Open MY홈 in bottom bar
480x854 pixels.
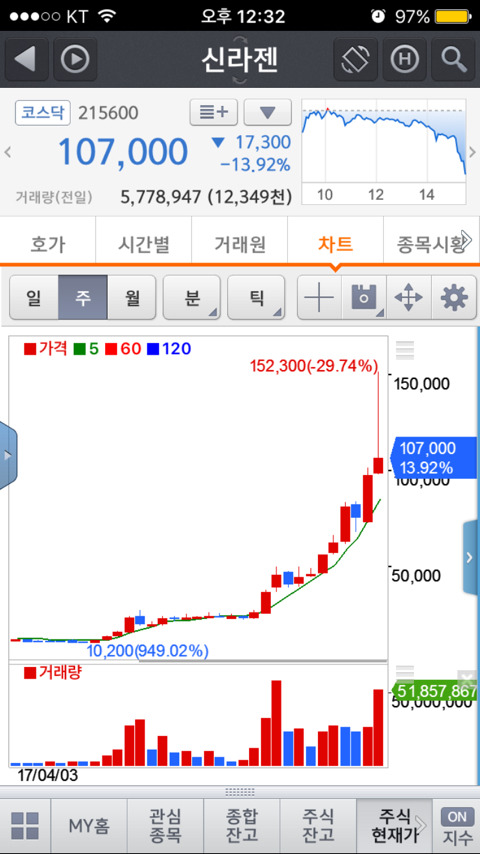tap(89, 826)
